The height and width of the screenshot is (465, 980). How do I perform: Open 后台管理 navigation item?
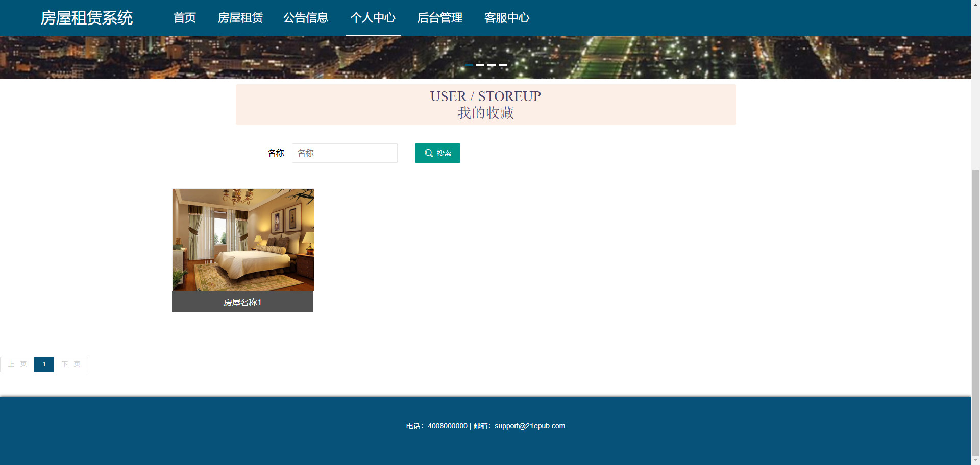[x=440, y=18]
